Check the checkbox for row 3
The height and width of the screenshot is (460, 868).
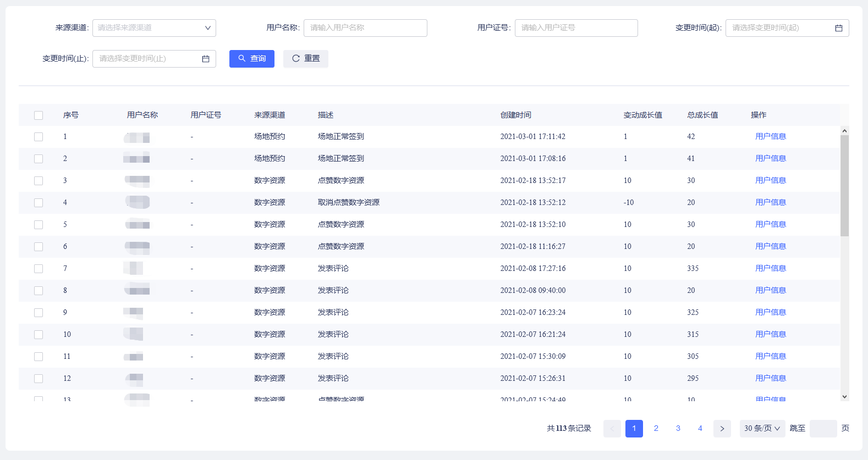(39, 181)
